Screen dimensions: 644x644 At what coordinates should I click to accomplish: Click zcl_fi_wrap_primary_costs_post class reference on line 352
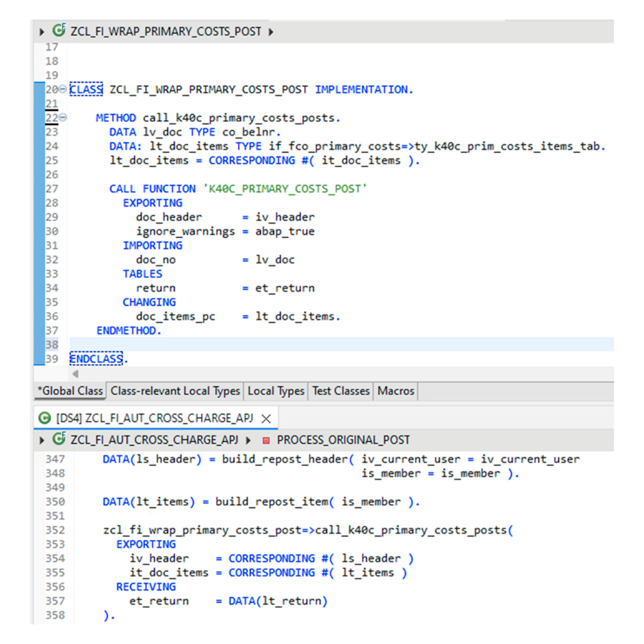coord(202,530)
